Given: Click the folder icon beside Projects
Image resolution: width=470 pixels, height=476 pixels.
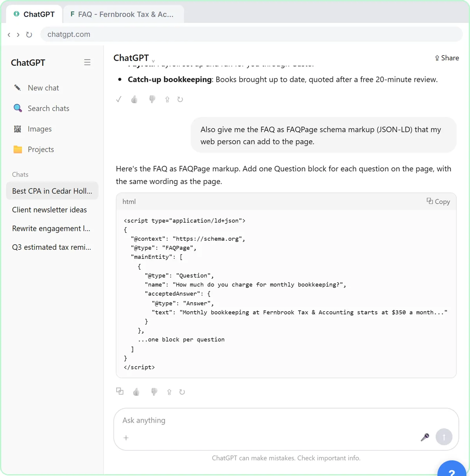Looking at the screenshot, I should pos(18,149).
